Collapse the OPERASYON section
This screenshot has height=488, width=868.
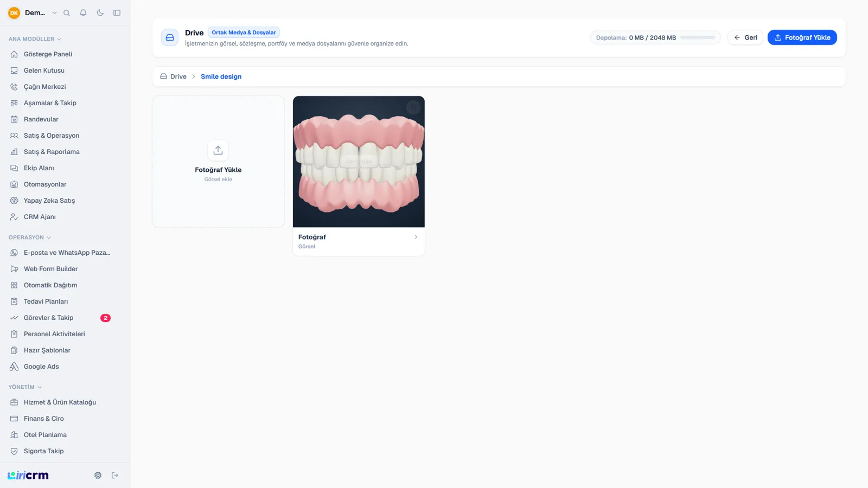click(30, 237)
